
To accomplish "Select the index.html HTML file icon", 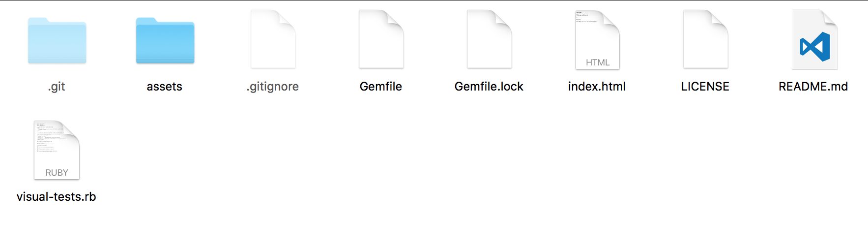I will tap(598, 39).
